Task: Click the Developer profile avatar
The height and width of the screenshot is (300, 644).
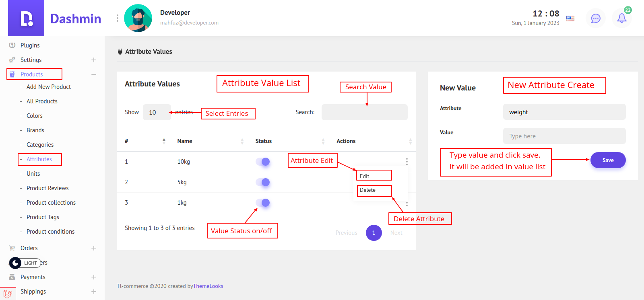Action: click(x=138, y=18)
